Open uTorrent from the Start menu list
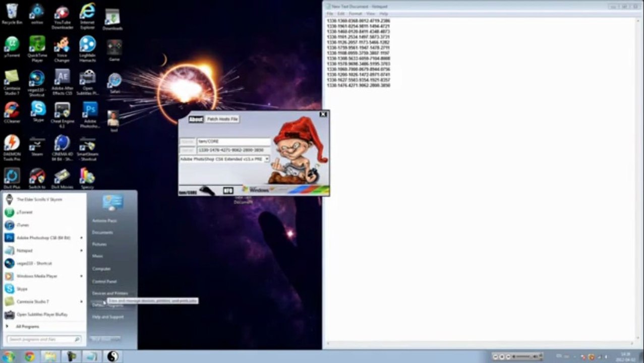Screen dimensions: 644x363 pos(44,212)
